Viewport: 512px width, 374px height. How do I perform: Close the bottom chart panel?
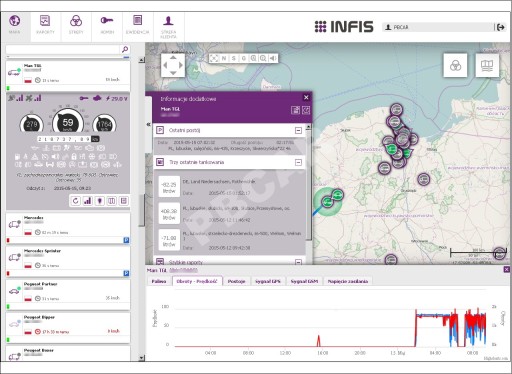pyautogui.click(x=506, y=269)
